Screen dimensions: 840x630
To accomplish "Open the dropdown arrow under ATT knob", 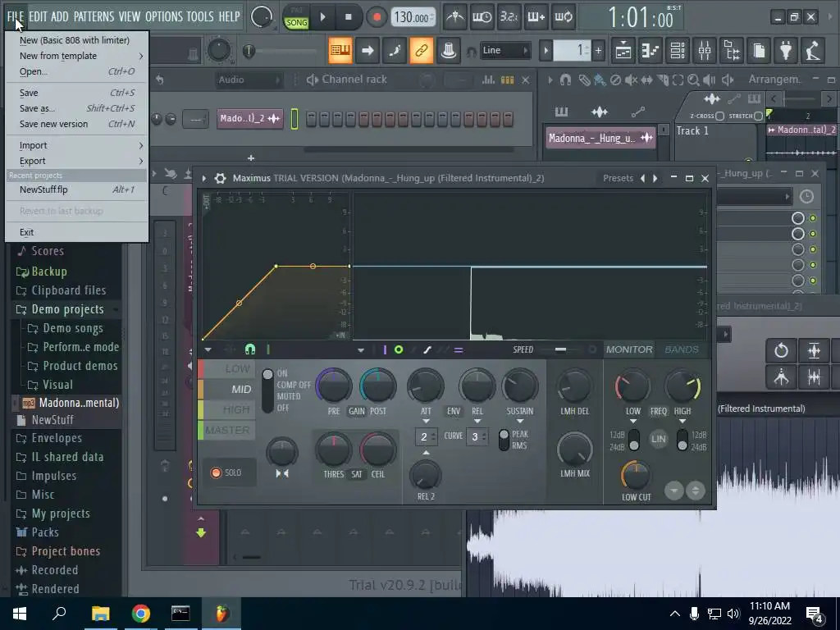I will click(426, 422).
